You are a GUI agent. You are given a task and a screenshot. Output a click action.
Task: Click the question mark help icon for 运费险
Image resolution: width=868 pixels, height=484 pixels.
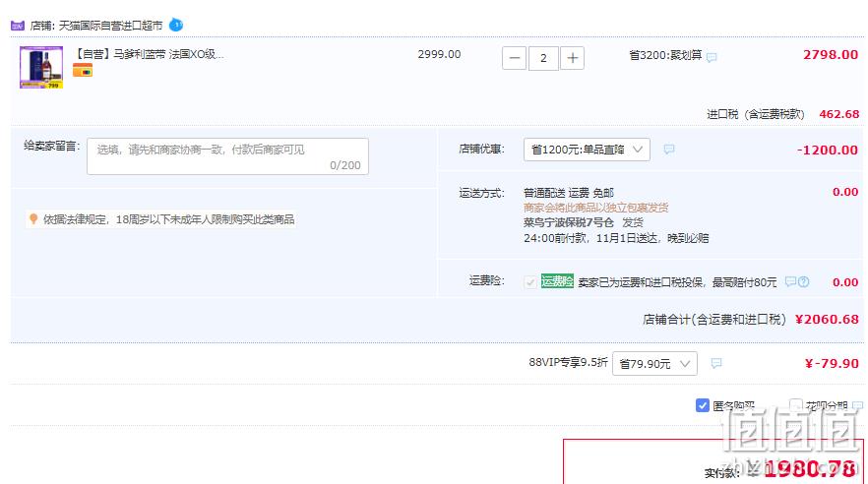[803, 281]
